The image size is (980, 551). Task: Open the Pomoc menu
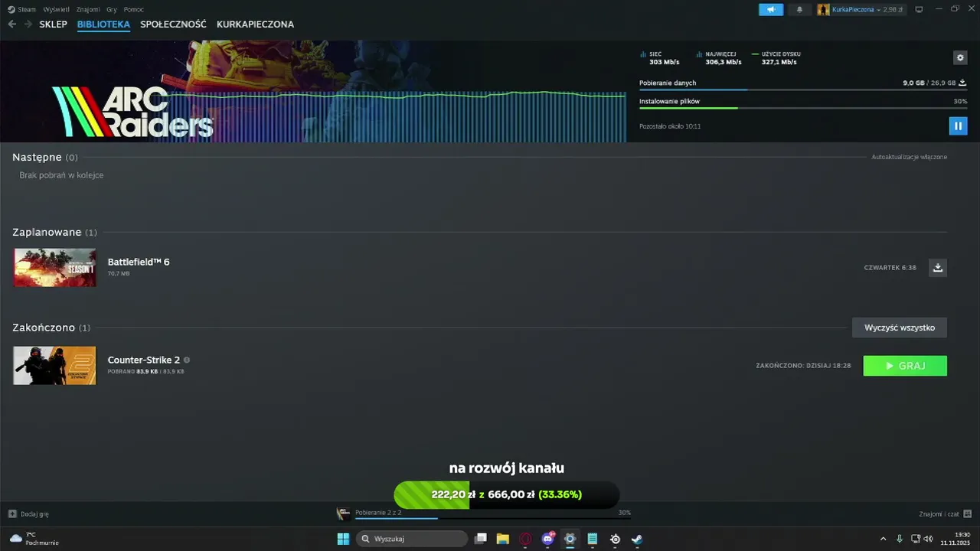point(134,9)
